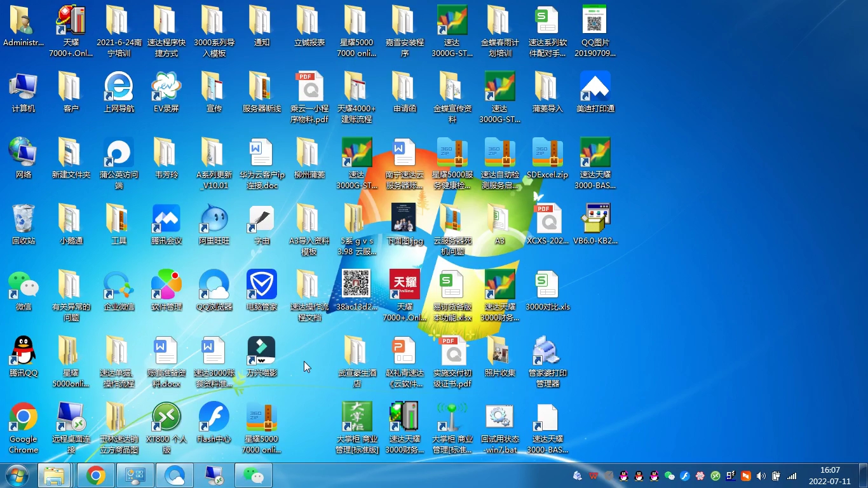Image resolution: width=868 pixels, height=488 pixels.
Task: Open the clock showing 16:07
Action: pos(830,475)
